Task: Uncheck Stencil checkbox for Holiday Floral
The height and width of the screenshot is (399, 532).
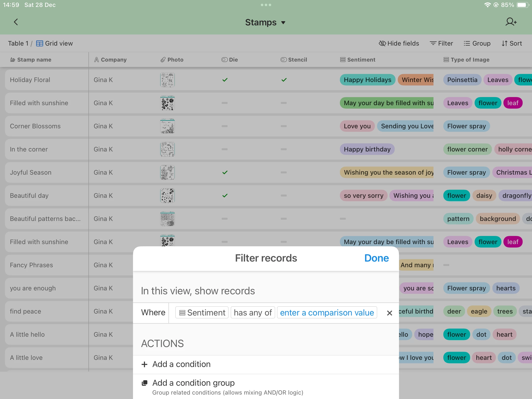Action: point(284,80)
